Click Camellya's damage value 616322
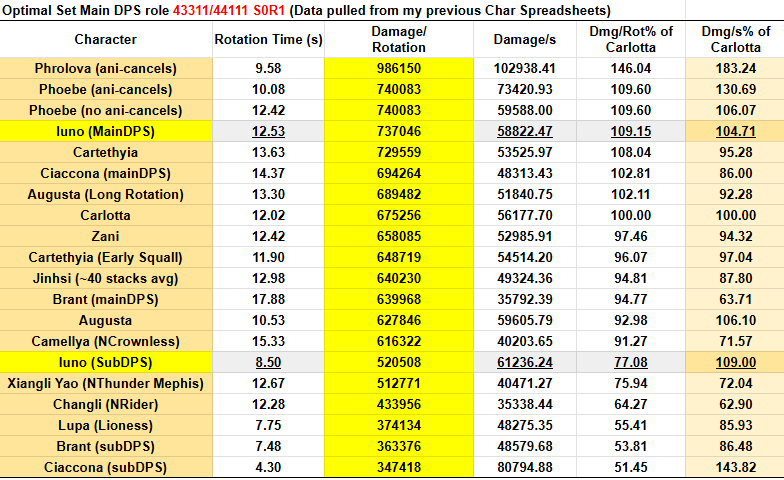 coord(399,342)
